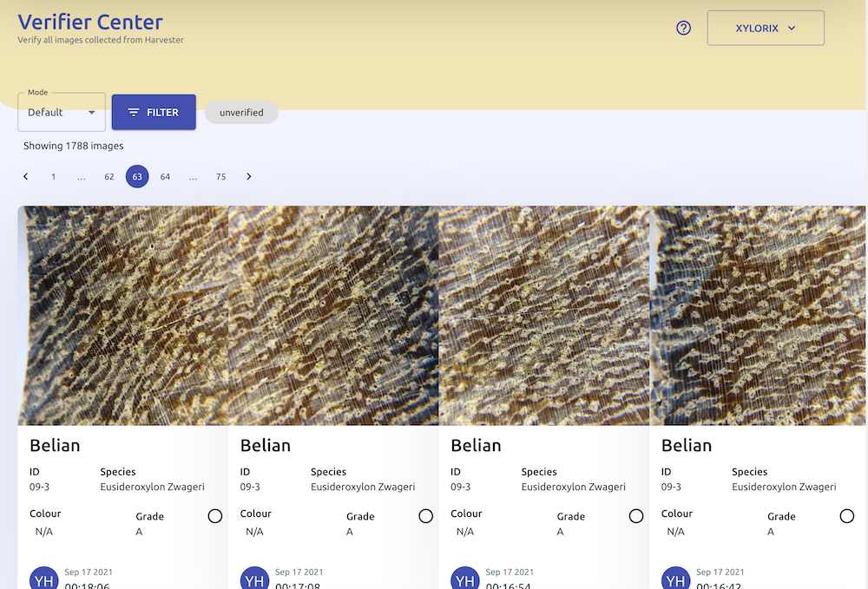The width and height of the screenshot is (868, 589).
Task: Click YH avatar on fourth card
Action: 676,579
